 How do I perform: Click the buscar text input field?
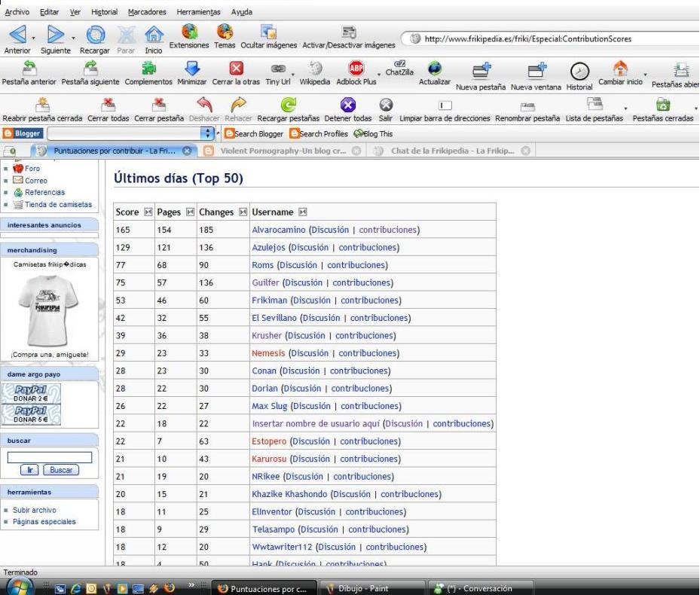point(50,457)
